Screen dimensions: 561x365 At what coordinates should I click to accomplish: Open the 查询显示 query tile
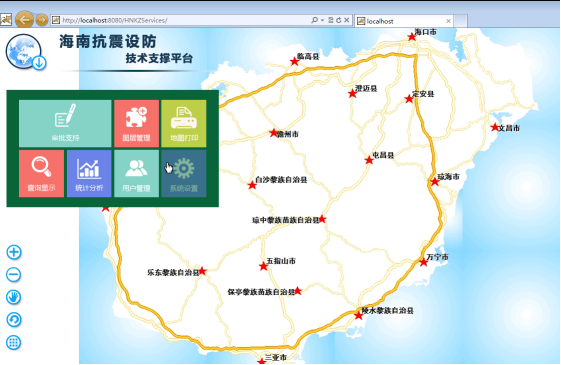click(x=42, y=174)
